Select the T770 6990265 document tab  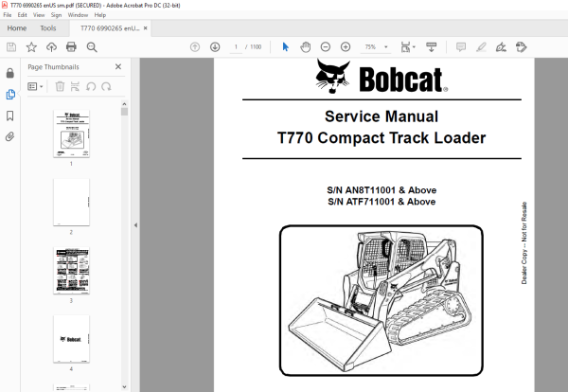110,28
